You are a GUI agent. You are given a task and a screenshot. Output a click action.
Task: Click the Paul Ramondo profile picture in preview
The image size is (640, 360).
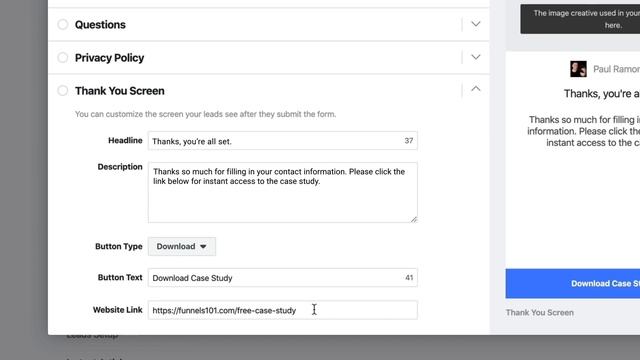coord(578,69)
